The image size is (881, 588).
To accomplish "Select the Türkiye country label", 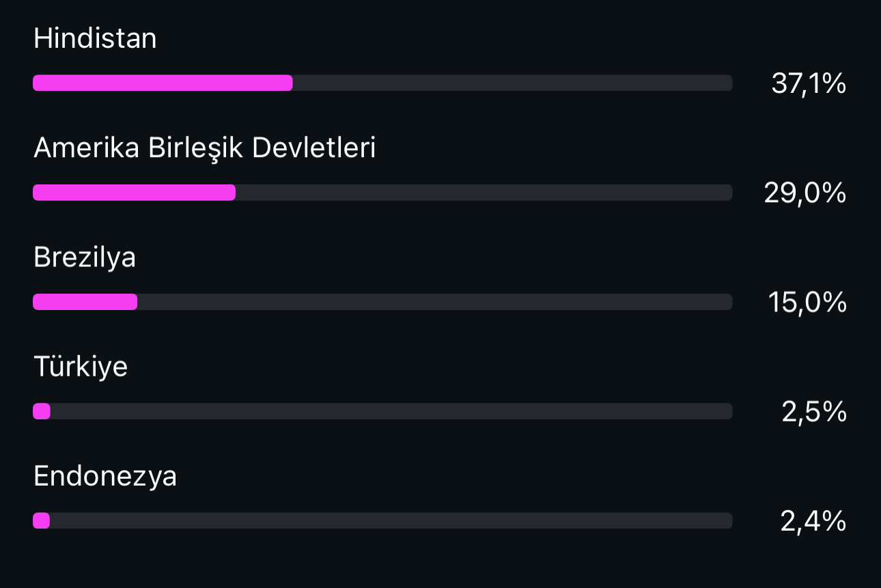I will click(x=81, y=367).
